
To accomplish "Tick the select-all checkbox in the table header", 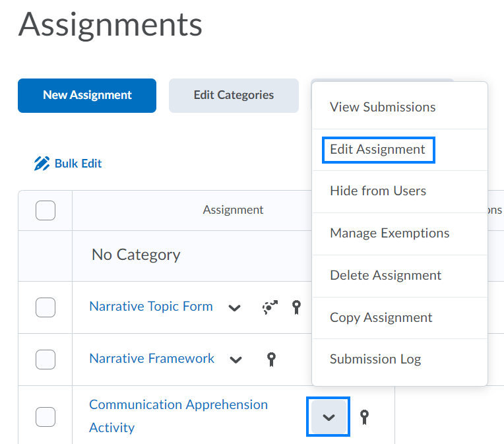I will coord(45,210).
